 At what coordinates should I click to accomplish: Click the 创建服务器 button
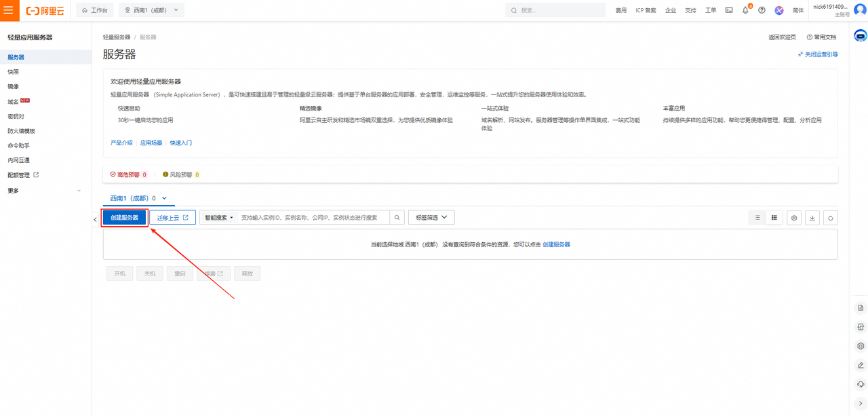[x=125, y=218]
